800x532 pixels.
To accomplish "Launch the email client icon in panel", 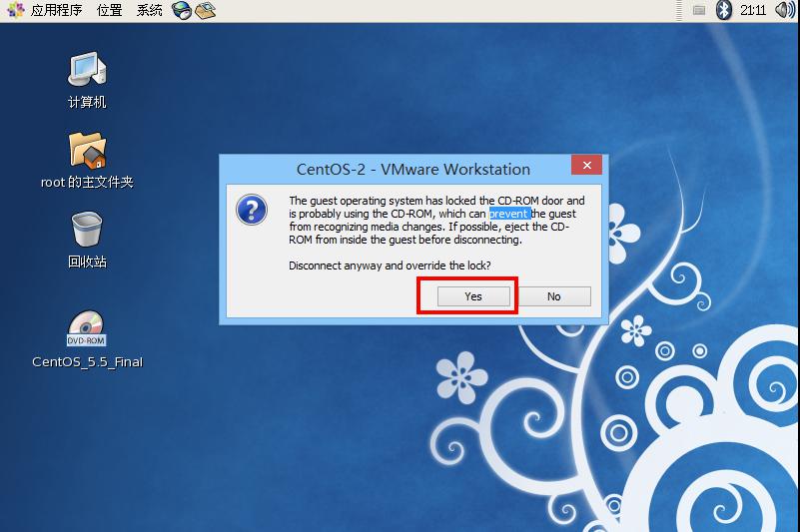I will click(205, 10).
